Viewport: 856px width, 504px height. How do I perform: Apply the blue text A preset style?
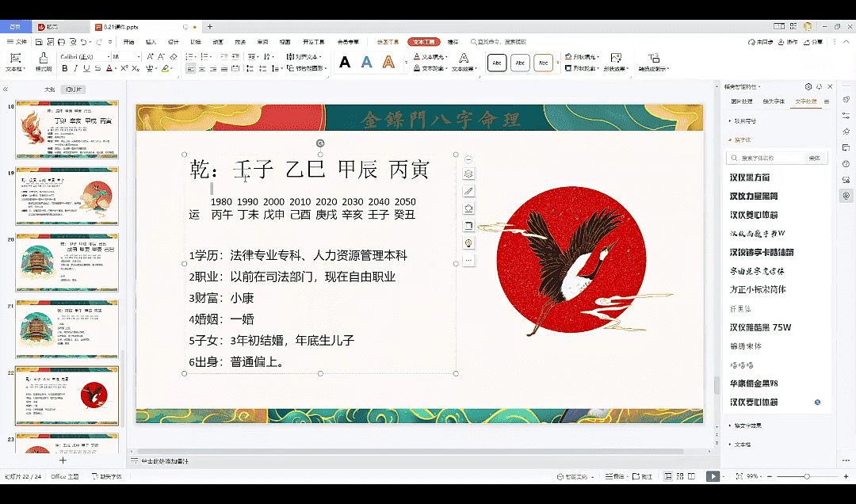point(366,63)
